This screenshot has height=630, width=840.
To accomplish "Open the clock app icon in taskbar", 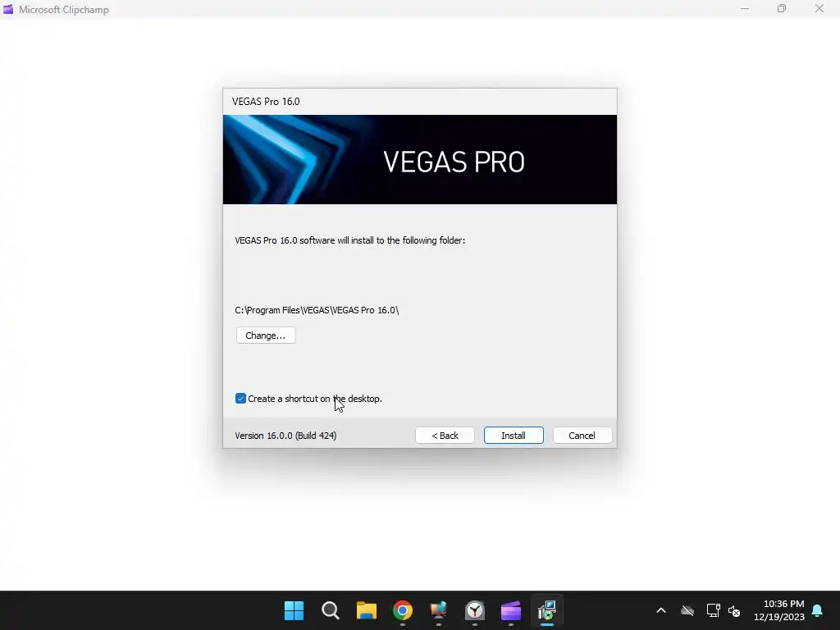I will point(475,610).
